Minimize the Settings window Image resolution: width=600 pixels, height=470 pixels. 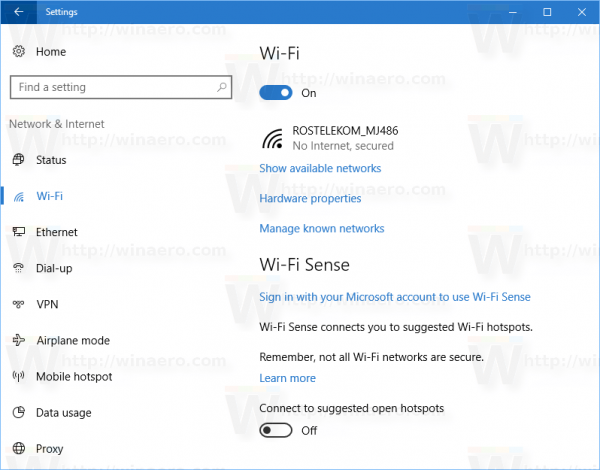513,12
